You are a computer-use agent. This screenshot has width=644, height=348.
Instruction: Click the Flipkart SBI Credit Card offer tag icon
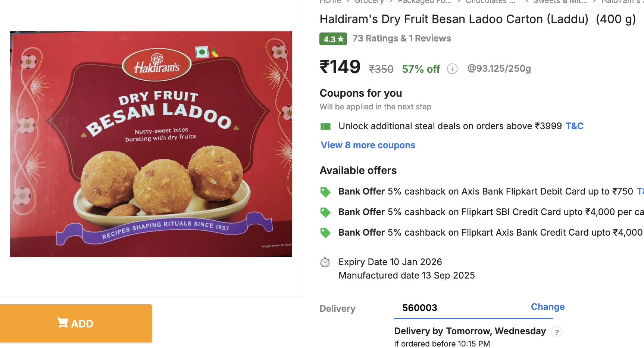pos(325,212)
